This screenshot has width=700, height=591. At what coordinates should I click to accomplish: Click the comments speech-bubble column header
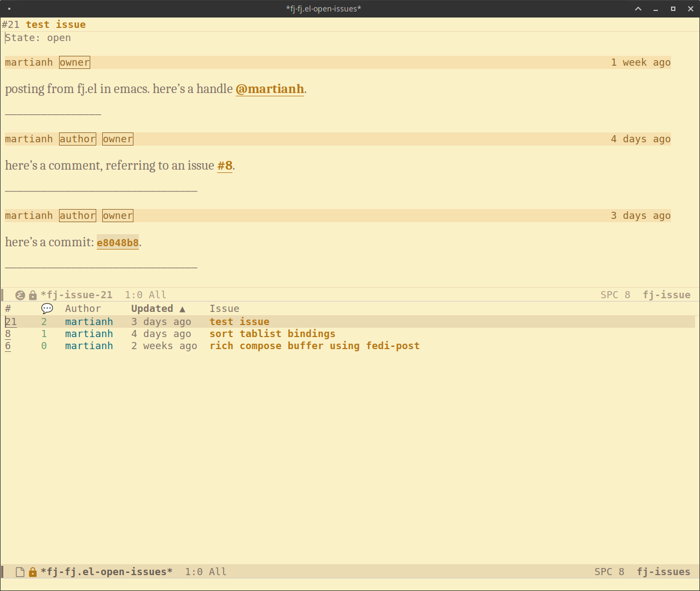(47, 309)
